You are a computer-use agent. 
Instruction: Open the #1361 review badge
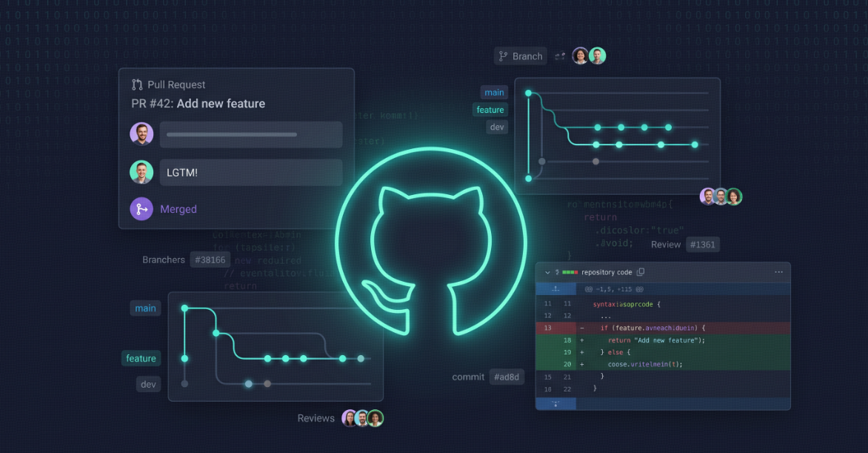703,245
